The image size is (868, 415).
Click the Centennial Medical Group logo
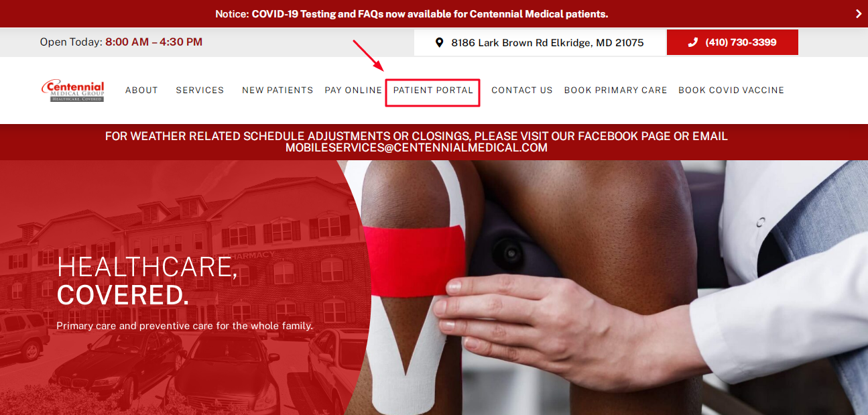73,91
